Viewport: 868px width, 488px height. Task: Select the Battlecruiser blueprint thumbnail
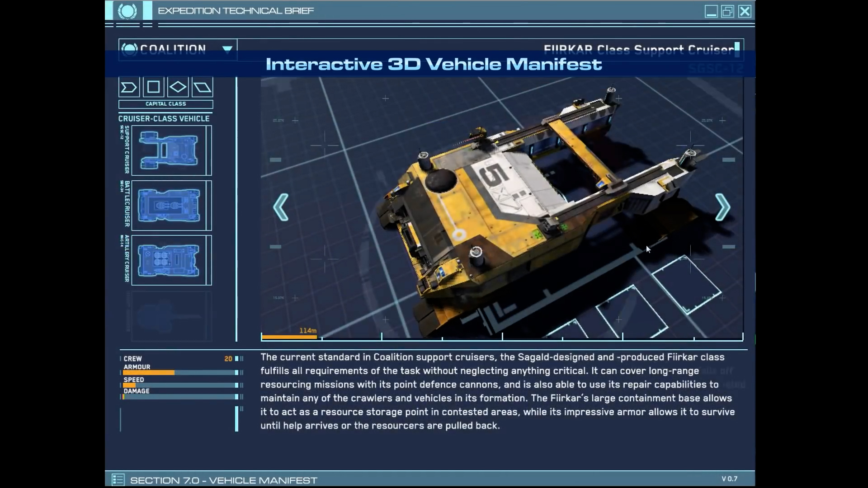[x=169, y=206]
